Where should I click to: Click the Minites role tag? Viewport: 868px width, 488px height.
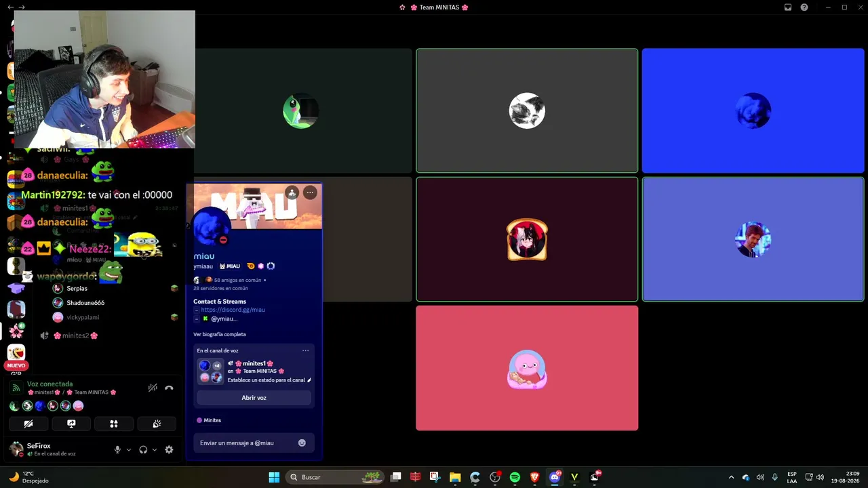[x=209, y=420]
